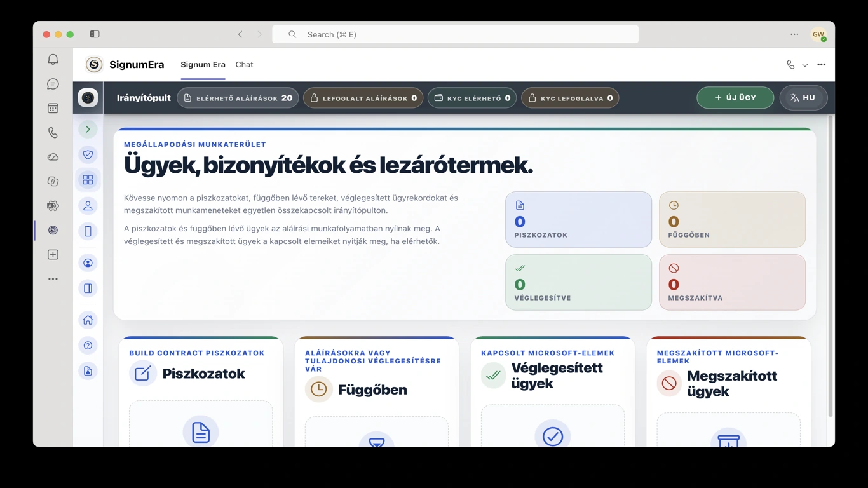This screenshot has height=488, width=868.
Task: Open the OneDrive cloud icon
Action: point(53,157)
